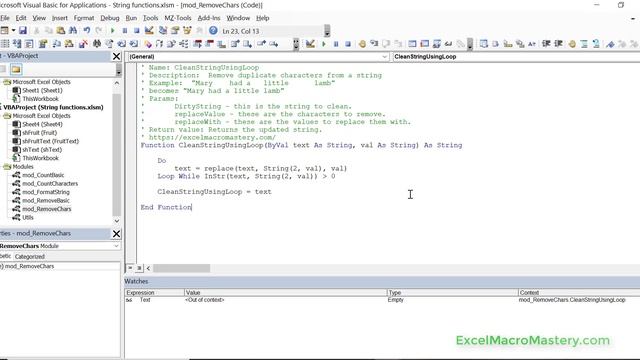This screenshot has height=360, width=640.
Task: Open the Debug menu
Action: (x=110, y=18)
